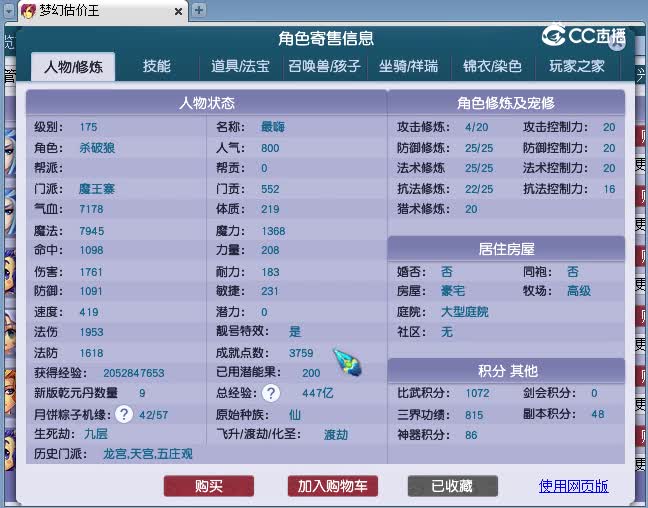
Task: Click the 历史门派 value 龙宫,天宫,五庄观
Action: [148, 454]
